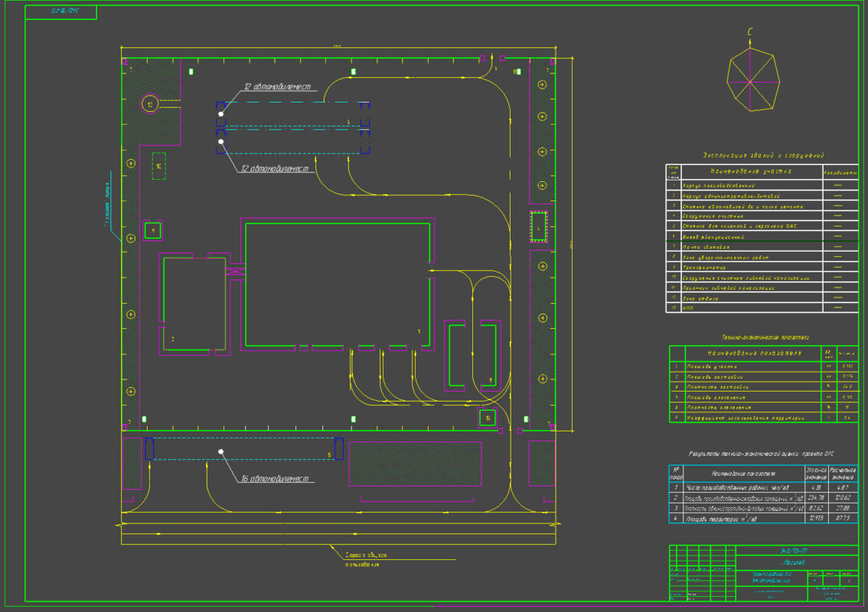Click the rotated cyan label on the left boundary

click(x=107, y=205)
